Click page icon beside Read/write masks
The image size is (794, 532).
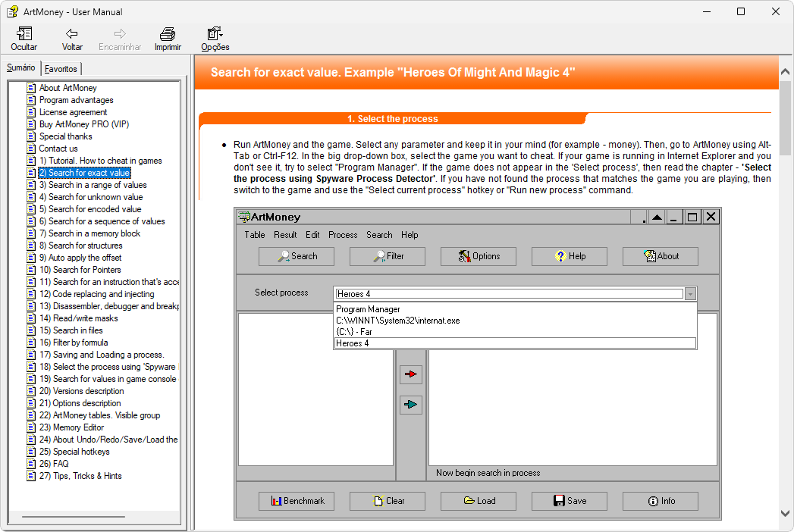click(31, 318)
